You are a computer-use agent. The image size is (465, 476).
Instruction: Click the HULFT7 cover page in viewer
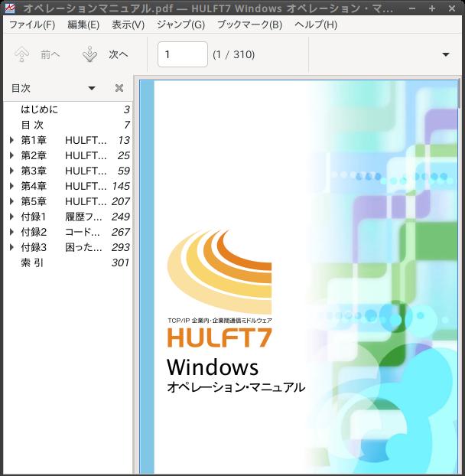(298, 276)
